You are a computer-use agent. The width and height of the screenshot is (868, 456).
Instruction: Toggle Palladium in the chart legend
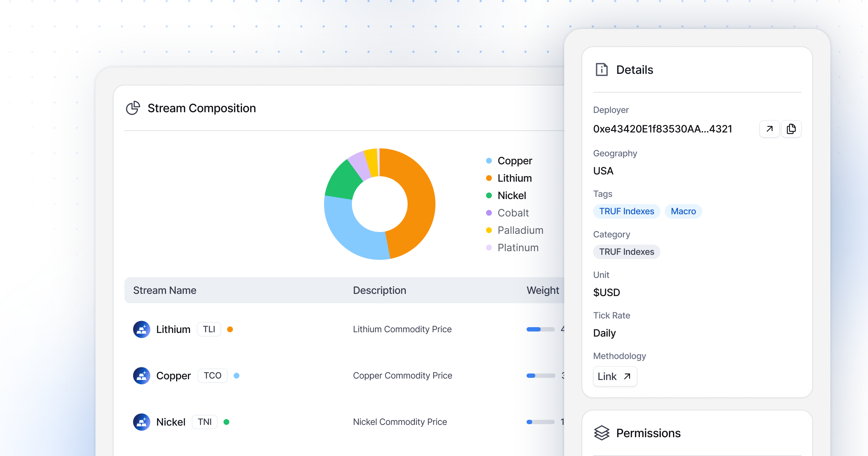[515, 230]
